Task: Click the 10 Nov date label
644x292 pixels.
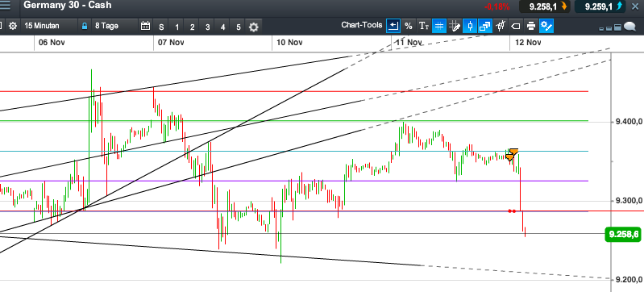Action: coord(289,43)
